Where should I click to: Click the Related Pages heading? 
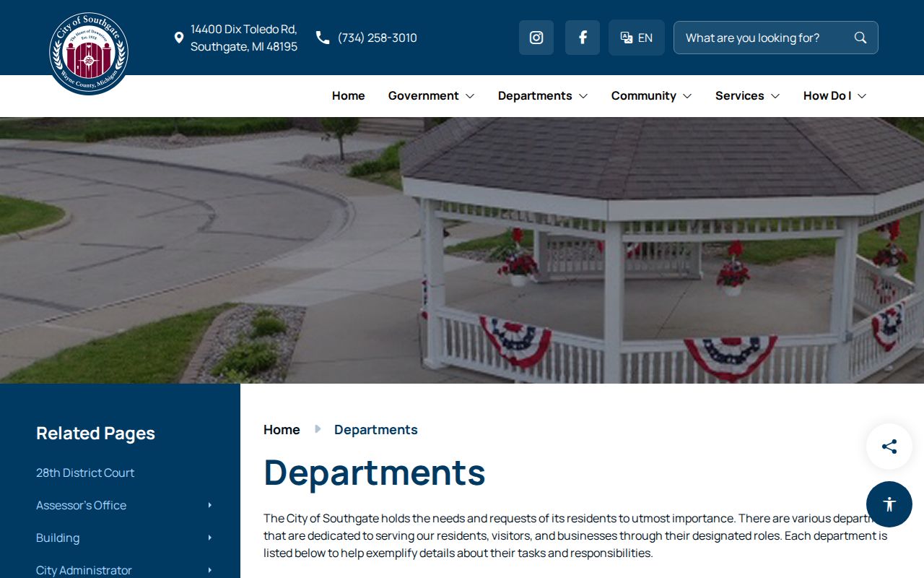point(95,433)
